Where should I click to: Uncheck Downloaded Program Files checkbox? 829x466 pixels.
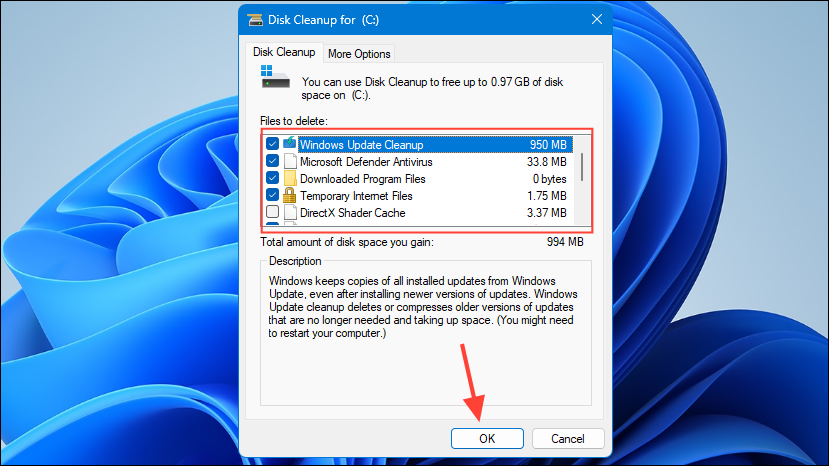pos(272,178)
